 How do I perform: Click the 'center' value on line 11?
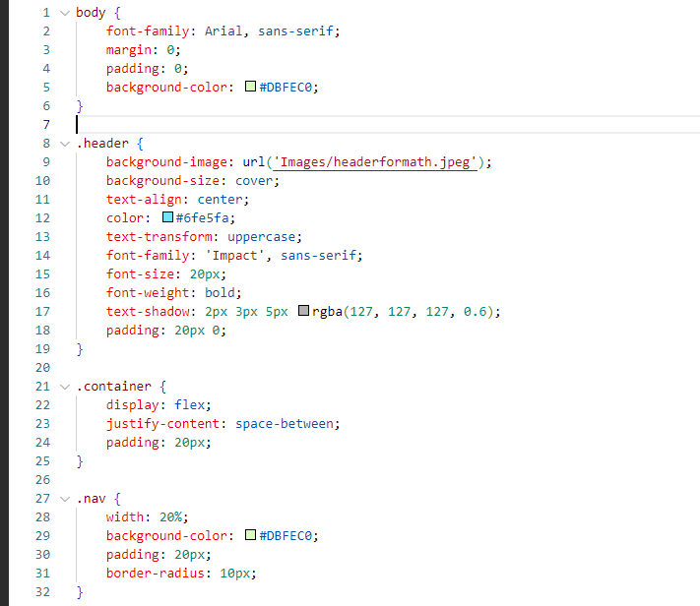tap(220, 200)
